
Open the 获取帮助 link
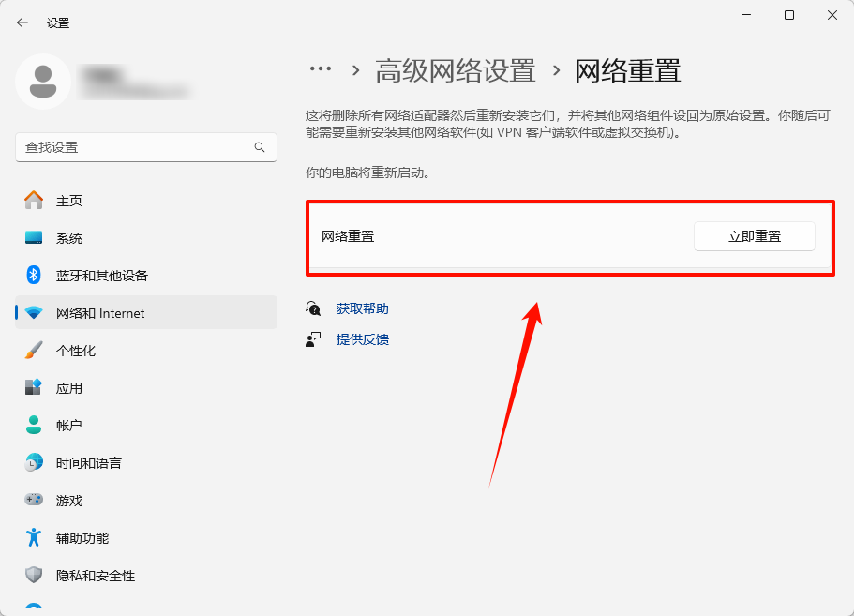point(361,308)
